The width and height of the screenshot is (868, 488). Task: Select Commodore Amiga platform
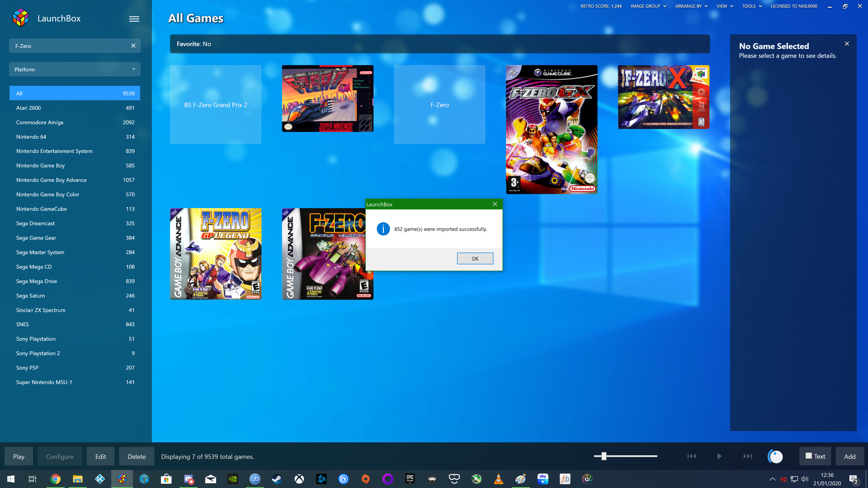(75, 122)
